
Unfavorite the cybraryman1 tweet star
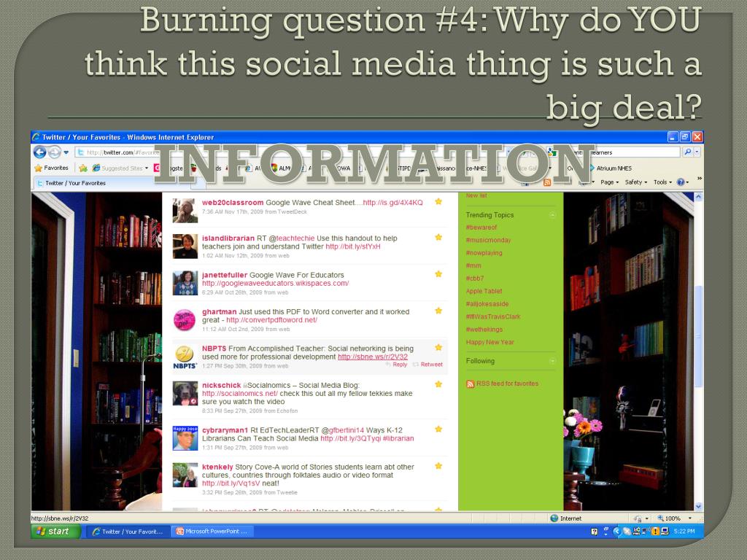[x=438, y=429]
